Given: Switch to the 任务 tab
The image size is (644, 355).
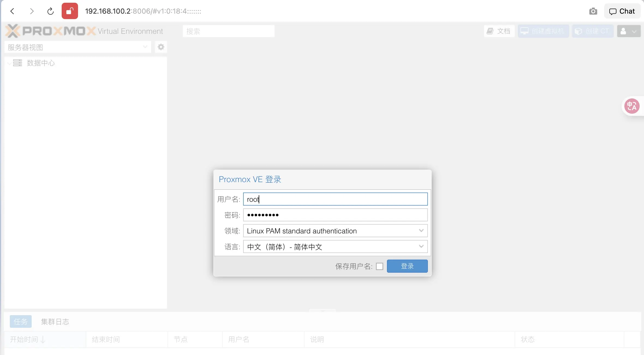Looking at the screenshot, I should pos(21,321).
